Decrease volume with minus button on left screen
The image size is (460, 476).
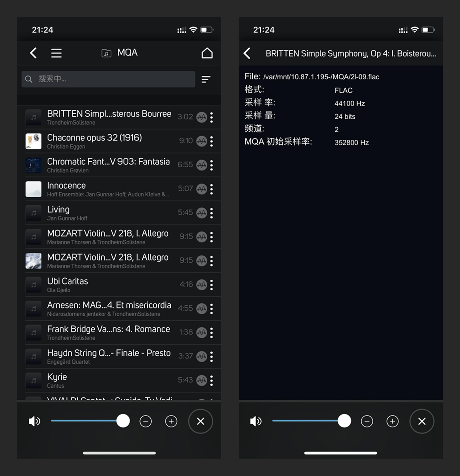(x=146, y=421)
